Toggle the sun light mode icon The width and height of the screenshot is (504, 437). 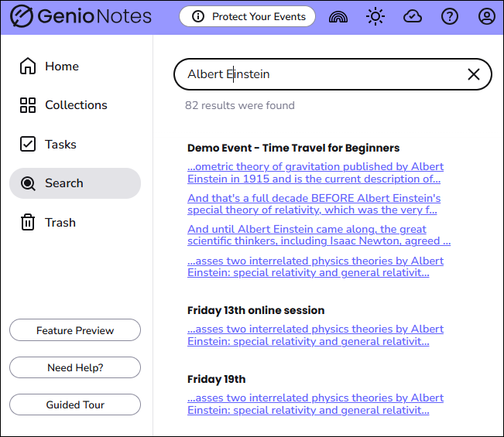(x=375, y=16)
